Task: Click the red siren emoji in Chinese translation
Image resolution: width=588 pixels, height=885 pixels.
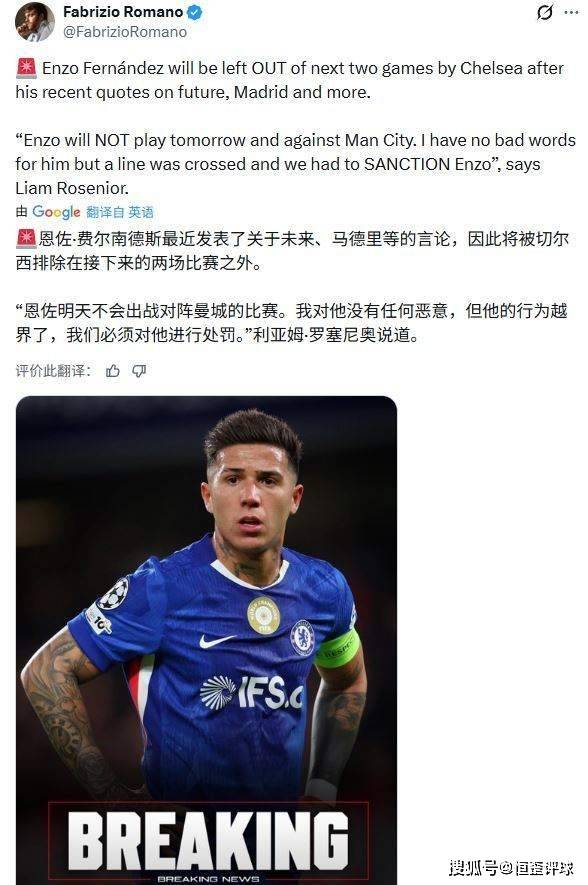Action: 26,239
